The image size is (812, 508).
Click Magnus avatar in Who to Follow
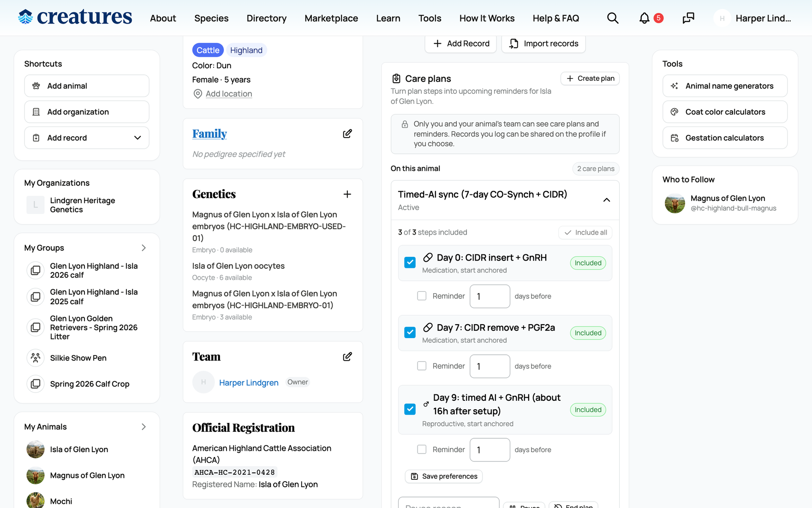pos(675,203)
